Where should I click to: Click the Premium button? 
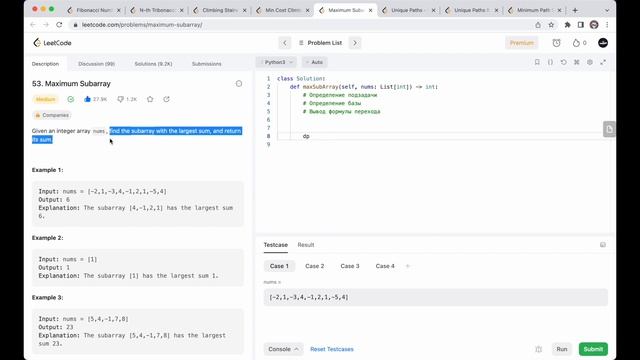click(x=522, y=43)
